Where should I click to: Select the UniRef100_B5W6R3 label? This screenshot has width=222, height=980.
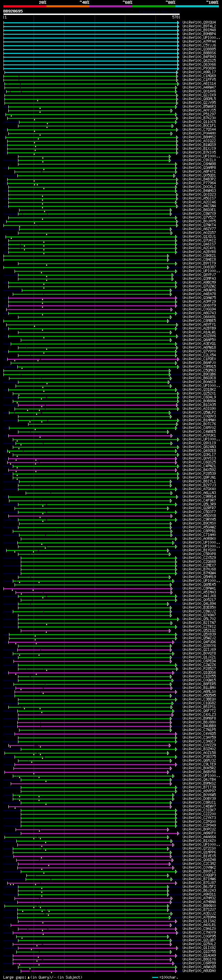(x=199, y=106)
